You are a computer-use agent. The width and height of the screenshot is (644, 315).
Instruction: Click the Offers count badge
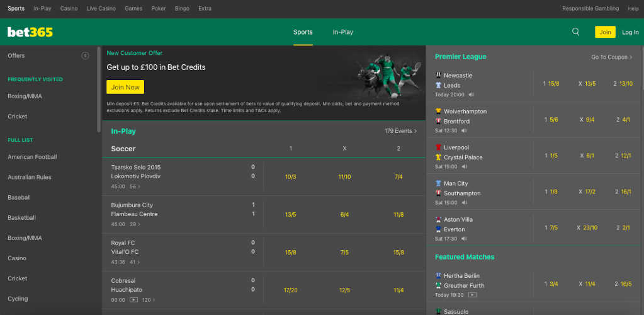pos(85,55)
